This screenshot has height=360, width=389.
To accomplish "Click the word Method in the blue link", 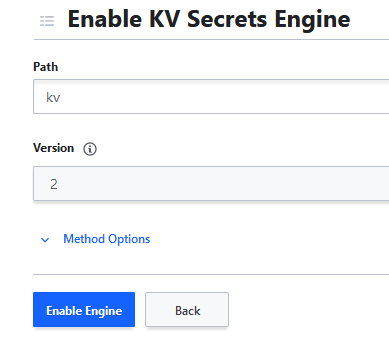I will pyautogui.click(x=84, y=239).
